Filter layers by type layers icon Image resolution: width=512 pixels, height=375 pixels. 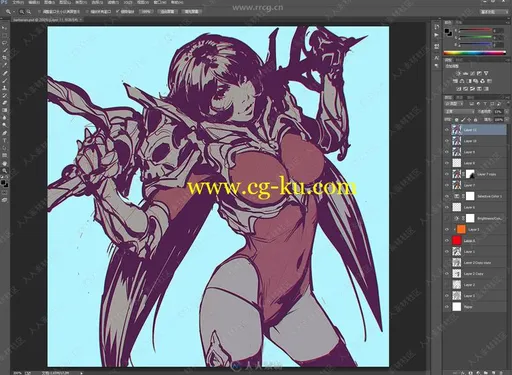485,104
